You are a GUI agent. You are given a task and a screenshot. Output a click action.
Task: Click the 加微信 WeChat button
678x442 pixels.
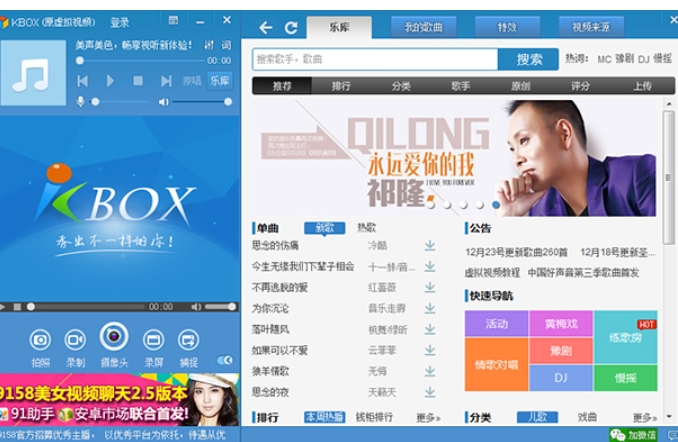tap(633, 435)
